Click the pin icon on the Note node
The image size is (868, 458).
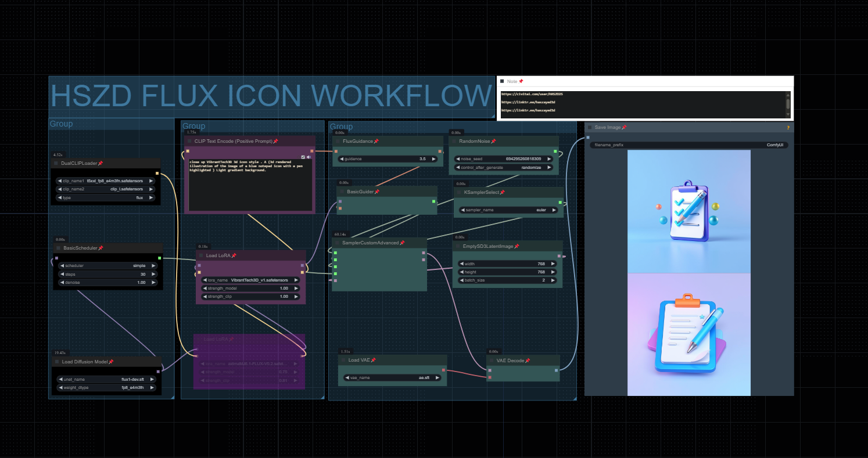pyautogui.click(x=521, y=82)
